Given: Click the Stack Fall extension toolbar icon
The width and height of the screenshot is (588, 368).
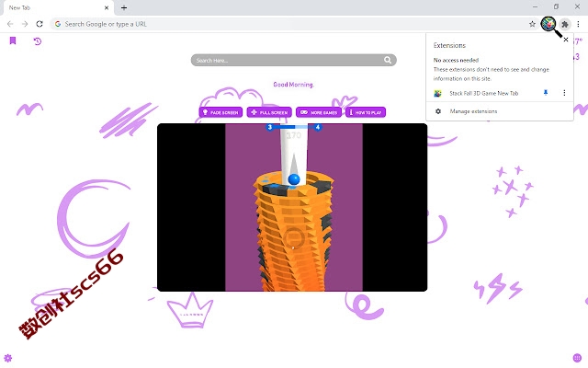Looking at the screenshot, I should 548,24.
